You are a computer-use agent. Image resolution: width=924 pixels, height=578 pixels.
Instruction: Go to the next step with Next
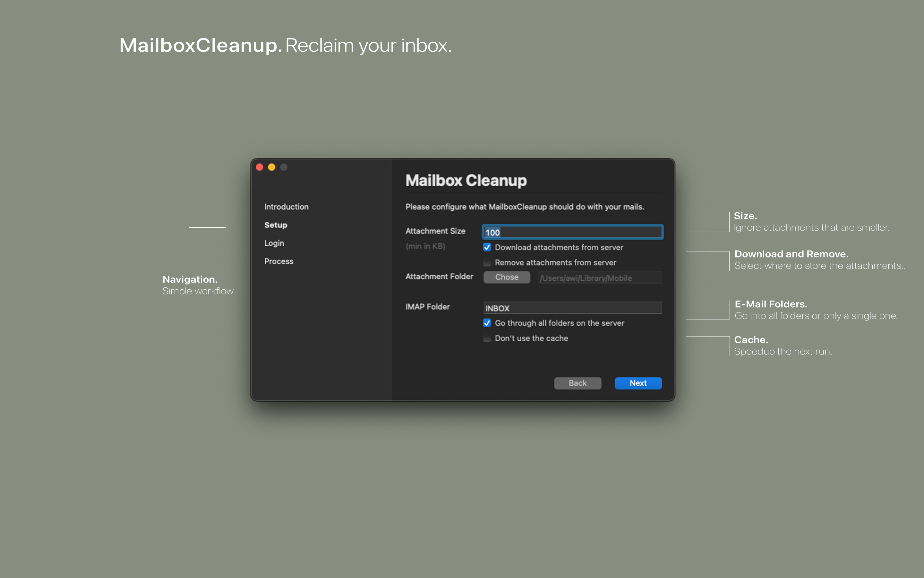[638, 383]
